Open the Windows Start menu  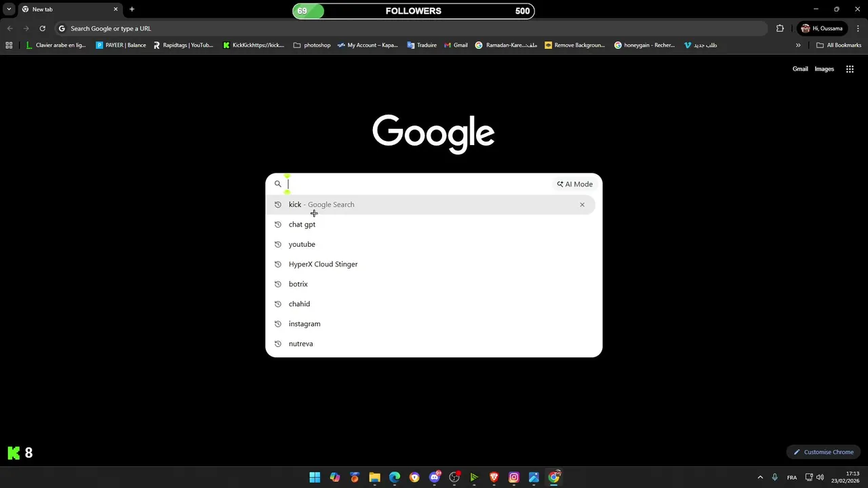click(315, 477)
